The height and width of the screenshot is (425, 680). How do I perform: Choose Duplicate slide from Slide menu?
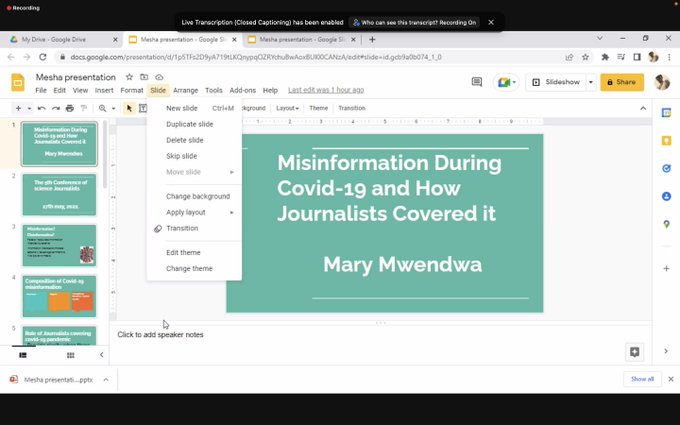point(189,124)
